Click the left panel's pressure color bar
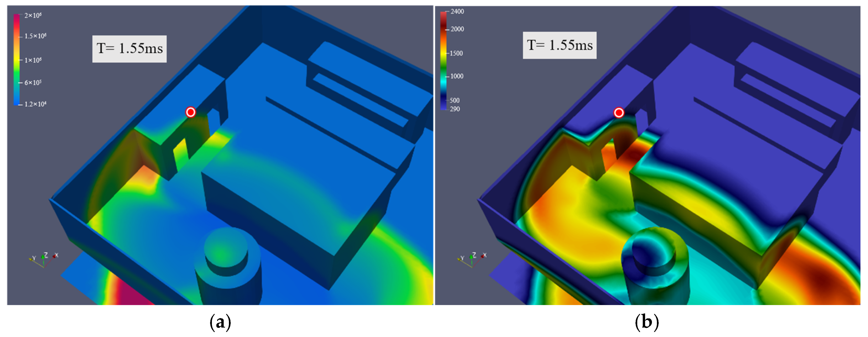This screenshot has height=337, width=868. tap(17, 59)
